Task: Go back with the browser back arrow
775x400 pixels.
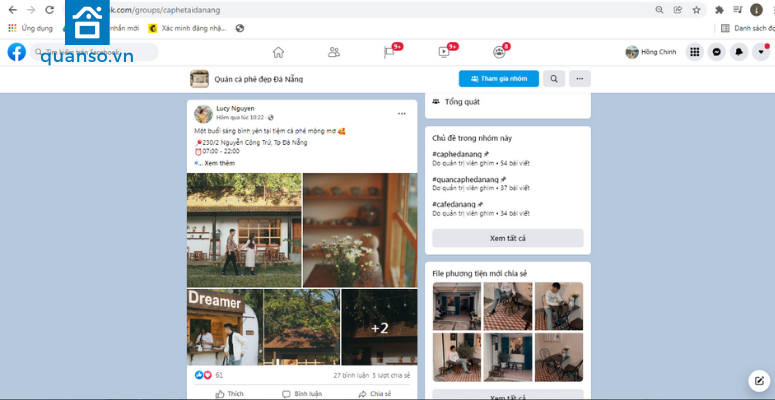Action: (x=12, y=10)
